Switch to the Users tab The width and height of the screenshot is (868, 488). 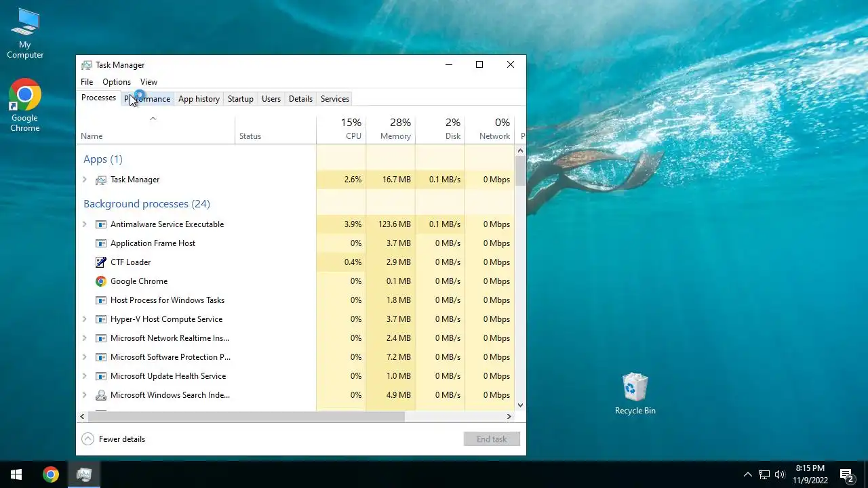click(x=271, y=99)
